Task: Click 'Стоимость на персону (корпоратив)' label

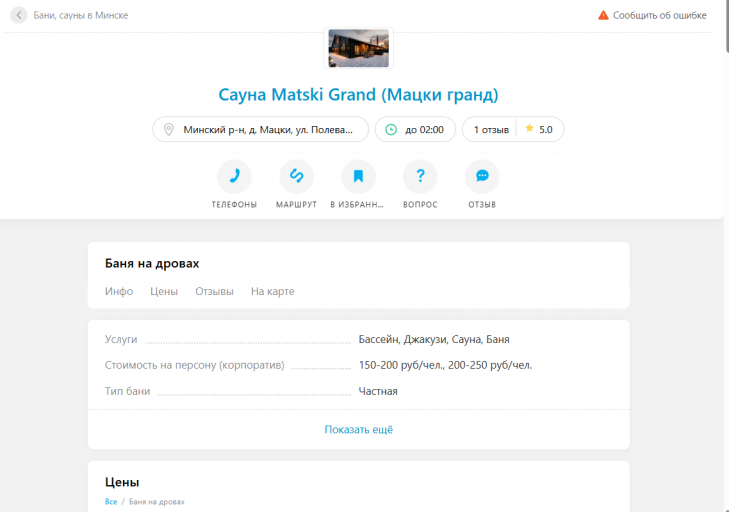Action: pyautogui.click(x=194, y=365)
